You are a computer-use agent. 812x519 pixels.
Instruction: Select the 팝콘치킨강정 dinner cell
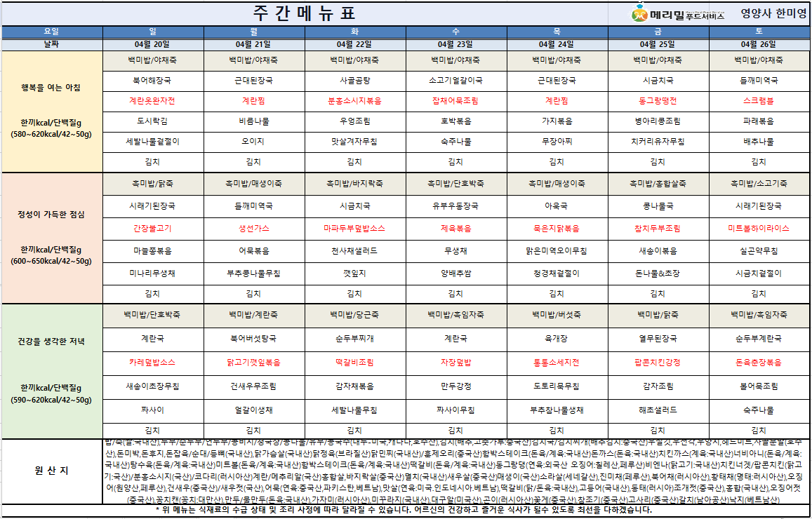[658, 363]
